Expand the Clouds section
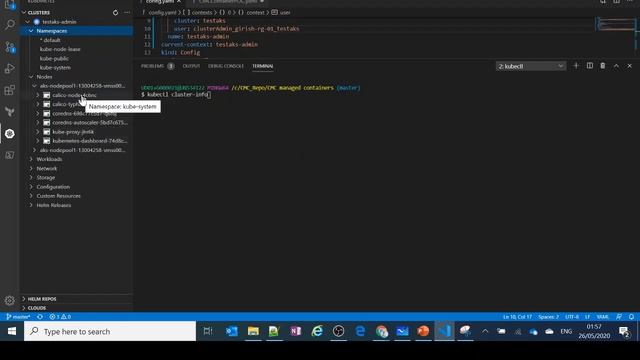Viewport: 640px width, 360px height. tap(24, 308)
